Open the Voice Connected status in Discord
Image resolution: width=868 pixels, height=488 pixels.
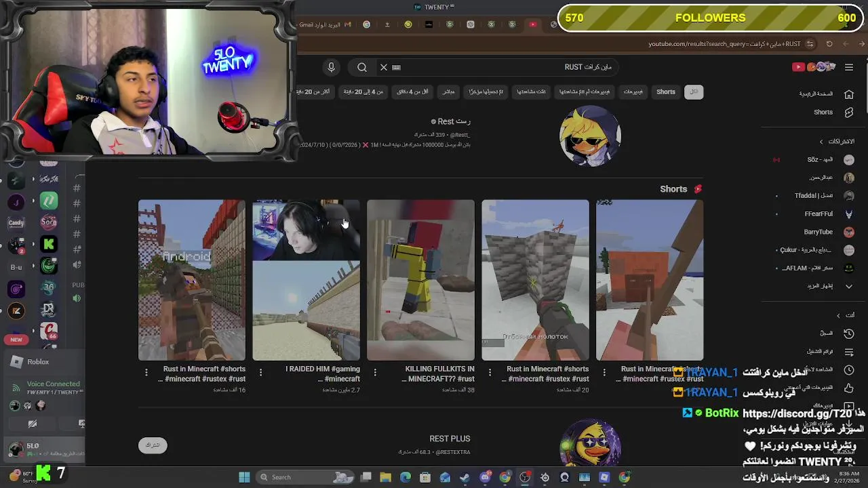53,384
